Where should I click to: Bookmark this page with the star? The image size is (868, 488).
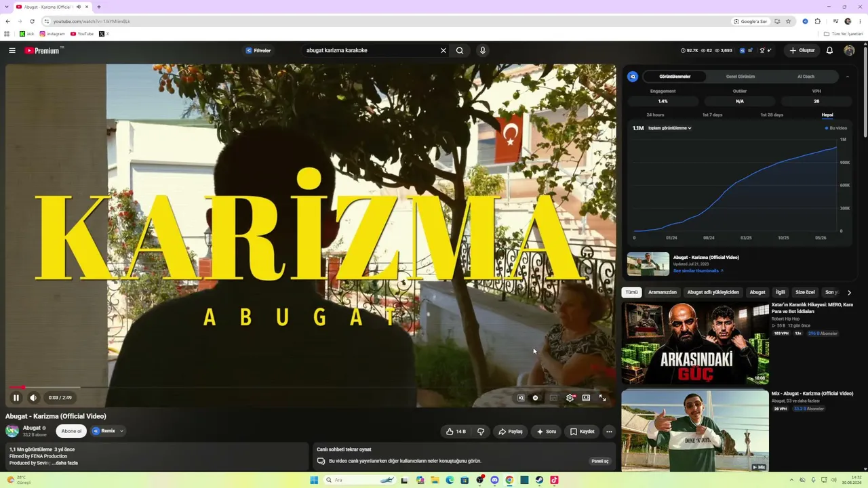tap(788, 21)
